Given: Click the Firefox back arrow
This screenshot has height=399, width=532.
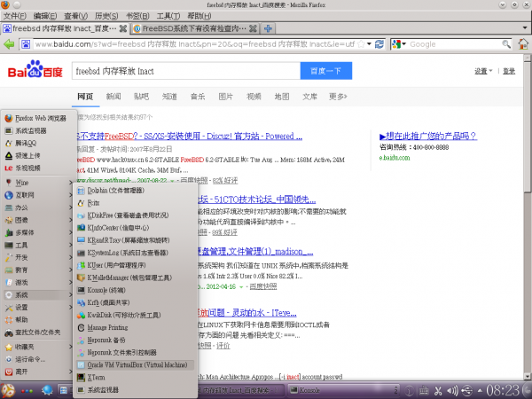Looking at the screenshot, I should tap(9, 44).
